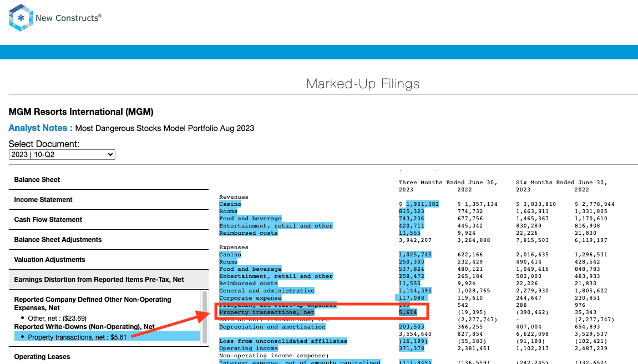This screenshot has width=638, height=364.
Task: Click highlighted Rooms under Revenues
Action: 228,211
